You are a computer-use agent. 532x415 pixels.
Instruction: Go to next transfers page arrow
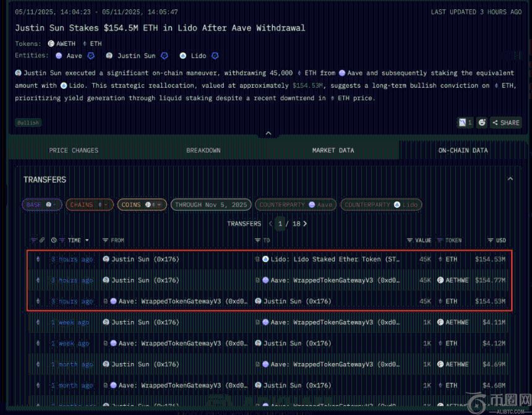[305, 224]
